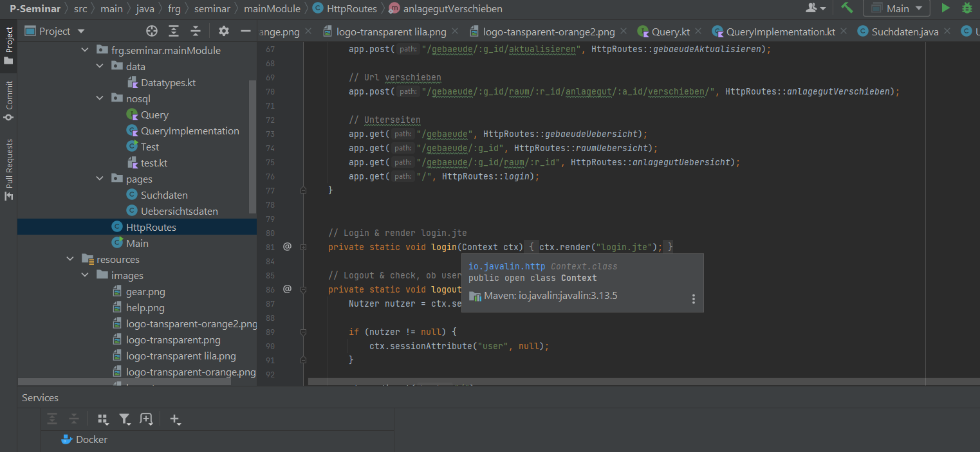Select the Test class in project tree
The width and height of the screenshot is (980, 452).
click(143, 147)
